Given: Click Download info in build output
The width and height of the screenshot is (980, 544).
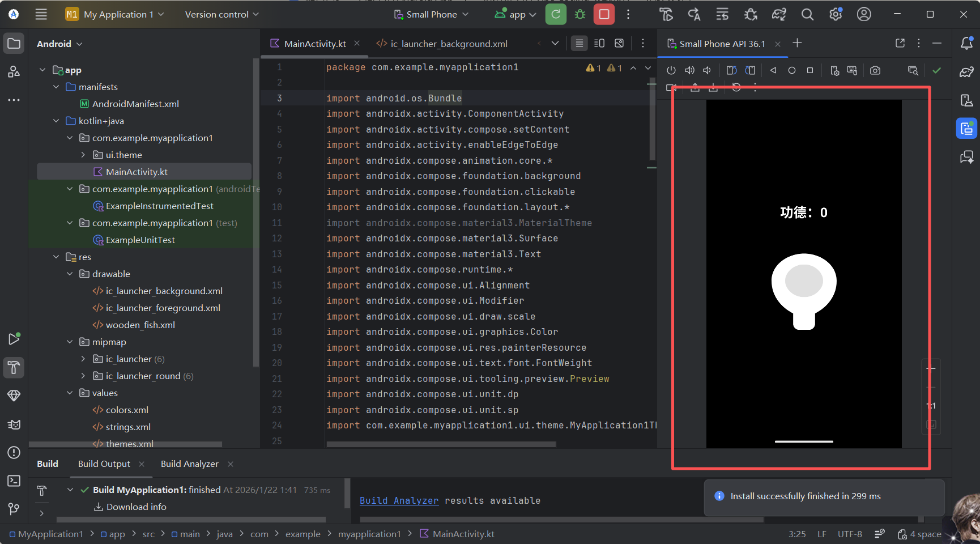Looking at the screenshot, I should pyautogui.click(x=136, y=507).
